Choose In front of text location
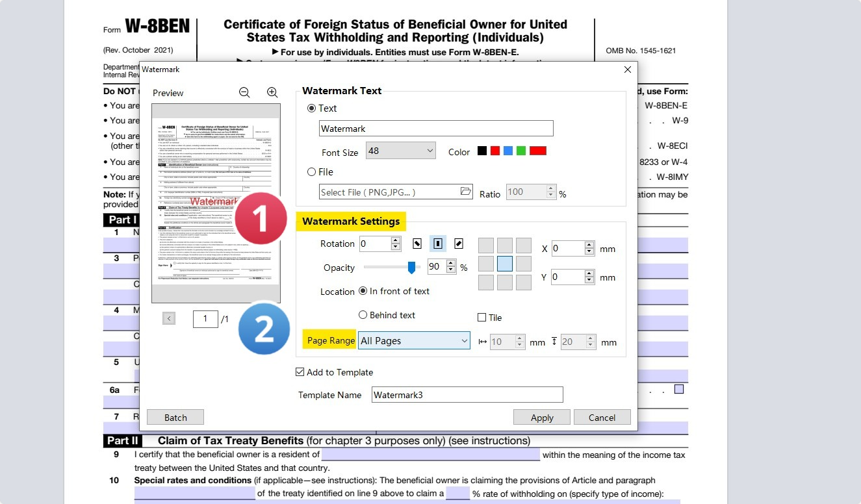This screenshot has width=861, height=504. pyautogui.click(x=363, y=291)
